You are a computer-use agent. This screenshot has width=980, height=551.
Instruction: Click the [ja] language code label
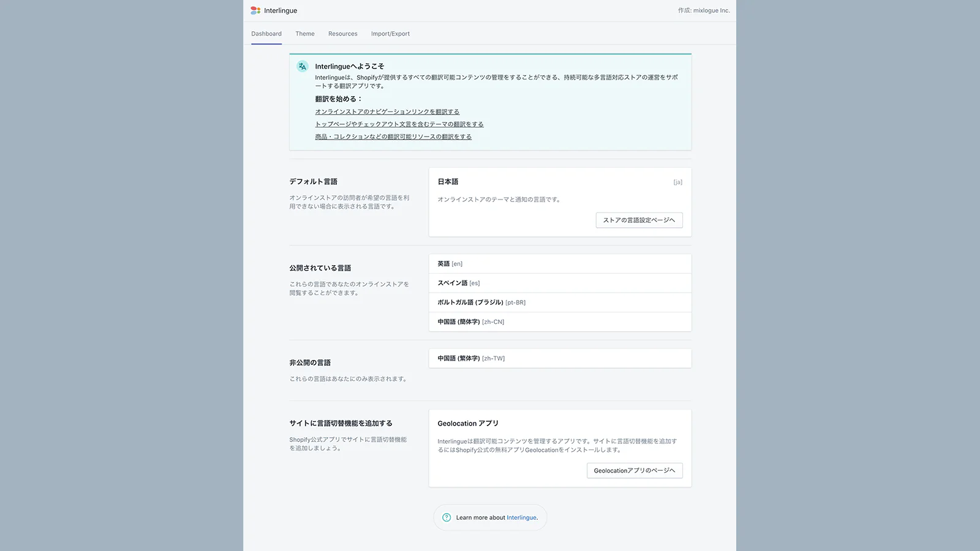pyautogui.click(x=677, y=182)
